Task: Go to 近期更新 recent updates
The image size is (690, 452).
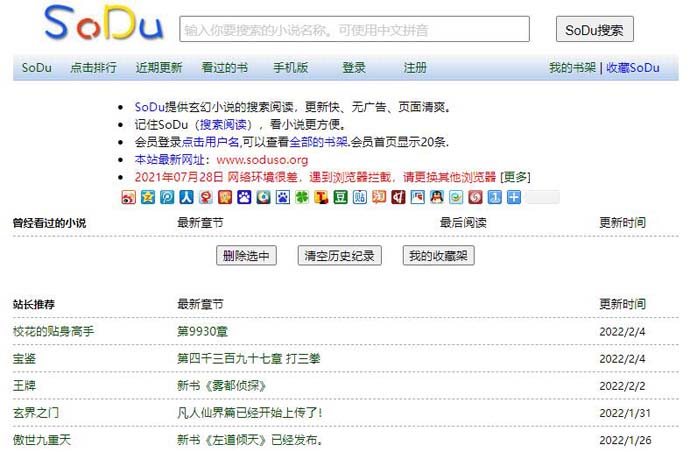Action: [x=159, y=68]
